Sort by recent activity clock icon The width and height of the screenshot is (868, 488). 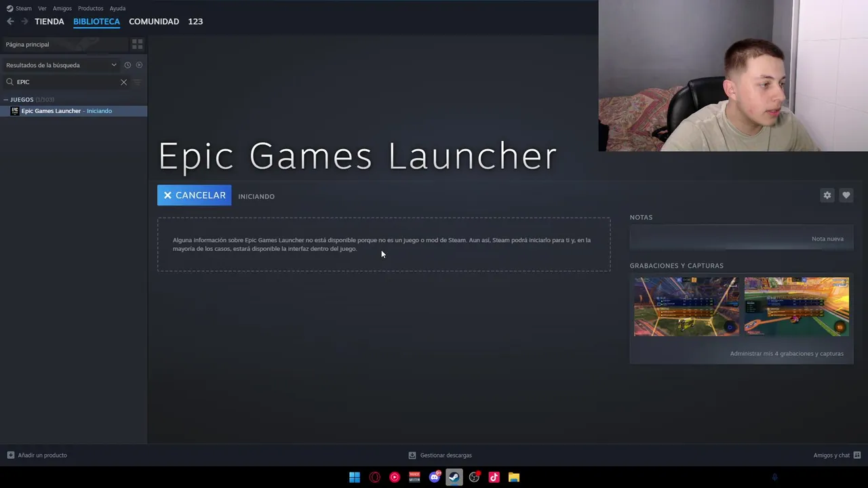tap(127, 65)
